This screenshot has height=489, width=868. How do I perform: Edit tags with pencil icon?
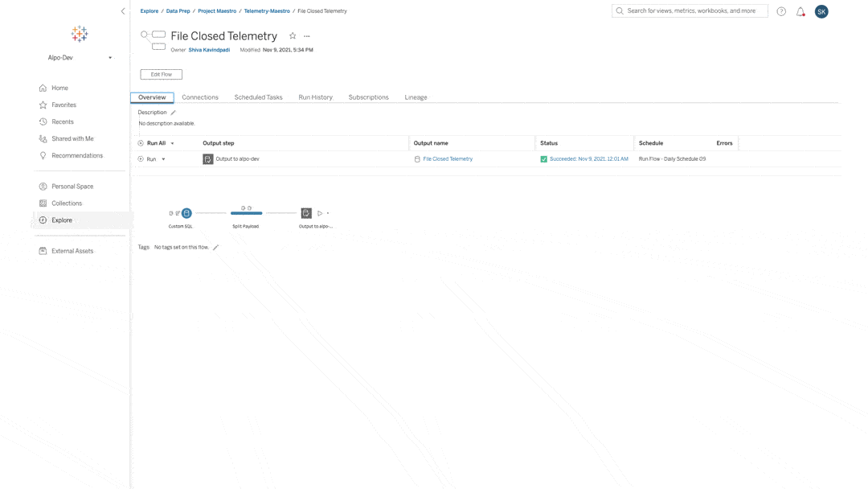click(x=216, y=248)
